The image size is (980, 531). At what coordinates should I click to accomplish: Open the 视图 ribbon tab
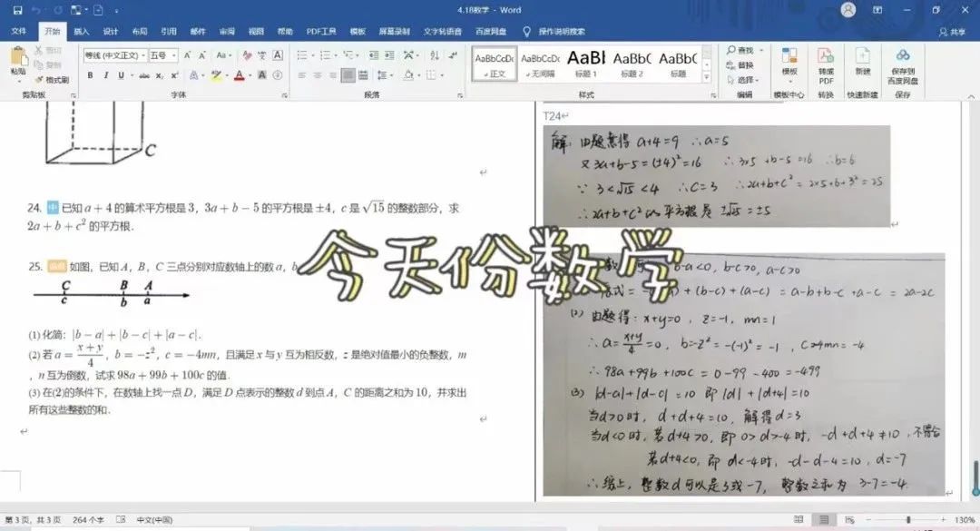tap(256, 31)
